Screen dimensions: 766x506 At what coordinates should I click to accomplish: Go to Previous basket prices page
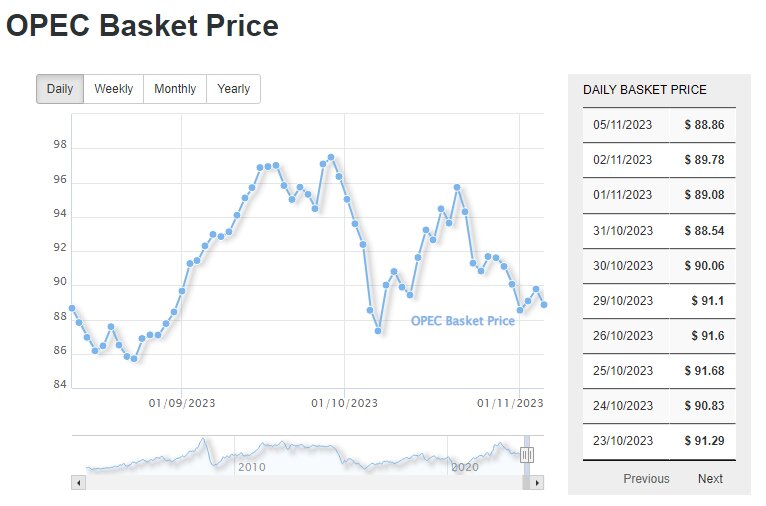[646, 478]
